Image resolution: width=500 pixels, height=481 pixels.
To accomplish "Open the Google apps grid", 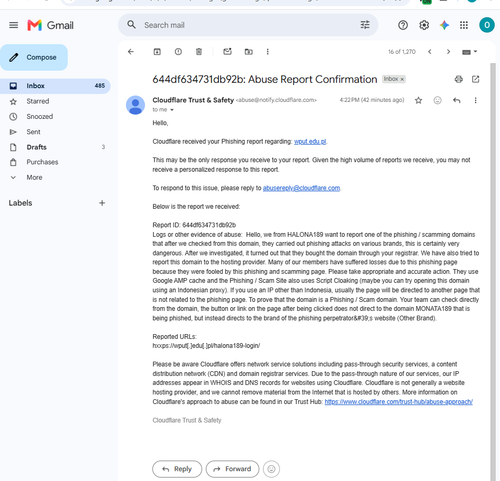I will pyautogui.click(x=464, y=25).
